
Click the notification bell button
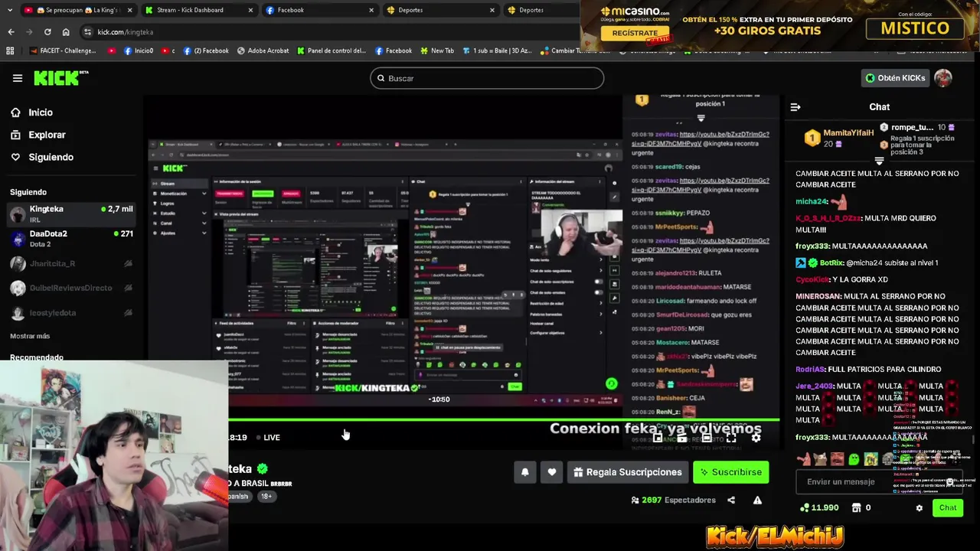[x=524, y=472]
